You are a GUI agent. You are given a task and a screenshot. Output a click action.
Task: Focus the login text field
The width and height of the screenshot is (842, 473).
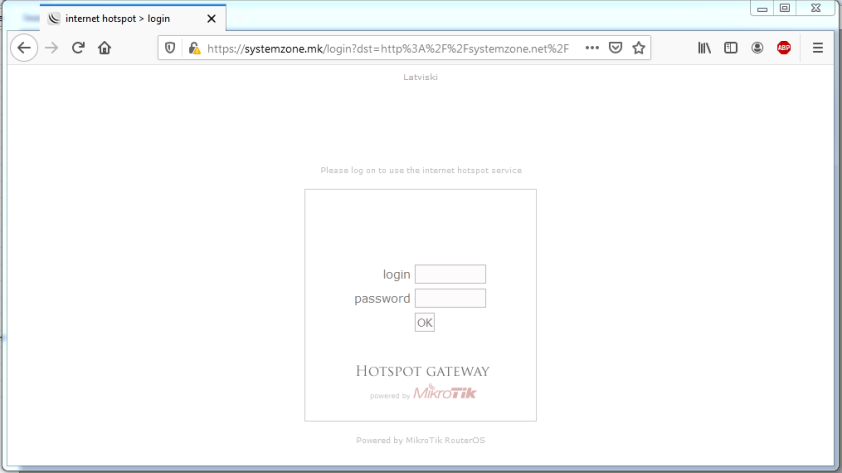450,274
